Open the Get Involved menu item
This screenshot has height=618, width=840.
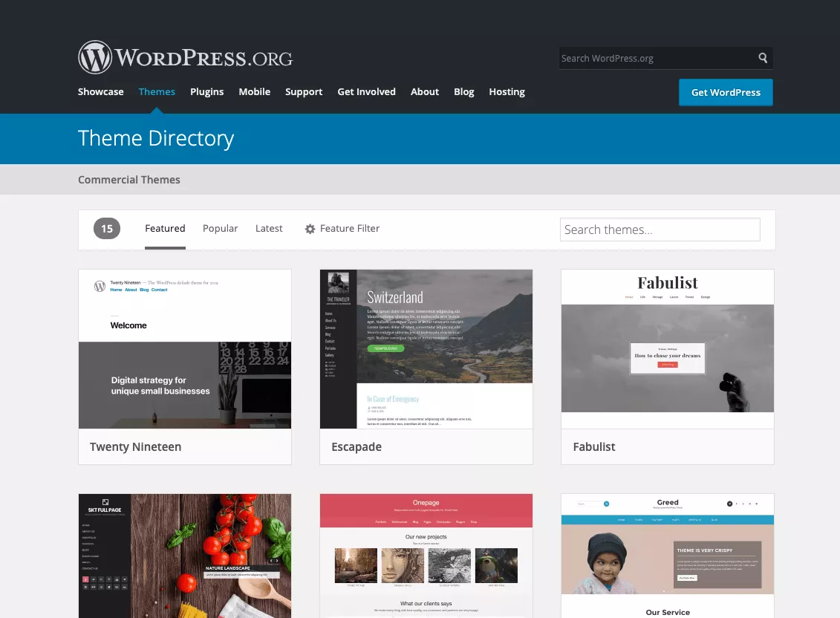tap(366, 91)
